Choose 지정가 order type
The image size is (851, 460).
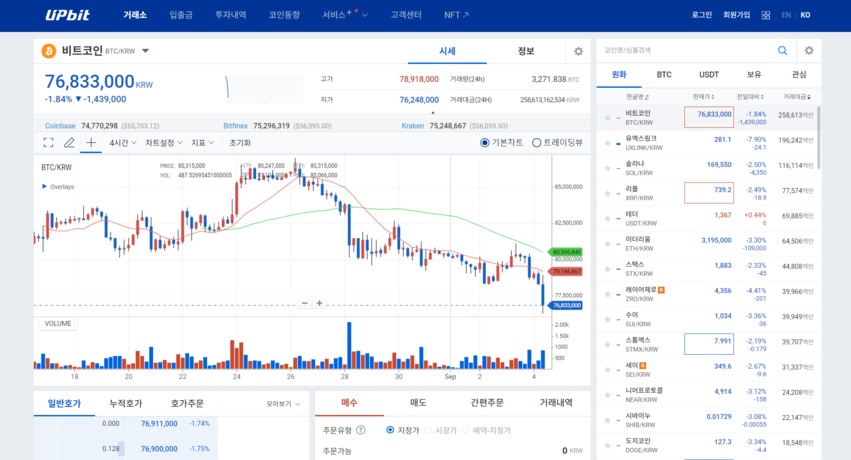click(391, 430)
